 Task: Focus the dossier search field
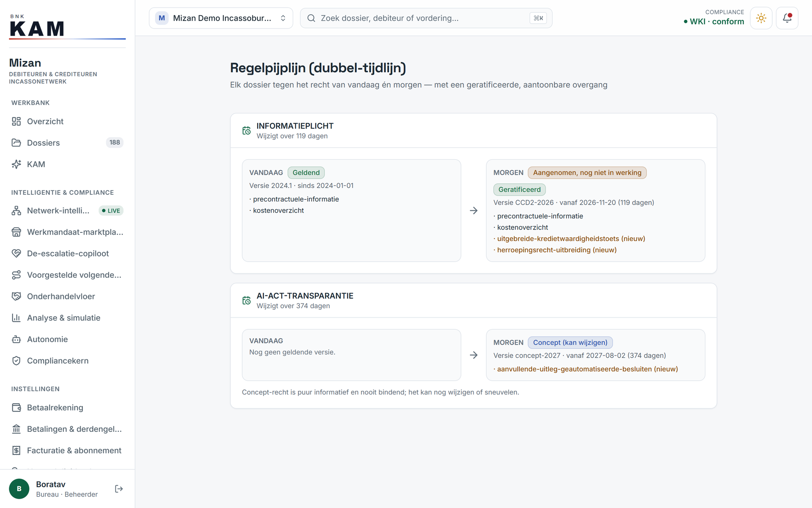[426, 18]
